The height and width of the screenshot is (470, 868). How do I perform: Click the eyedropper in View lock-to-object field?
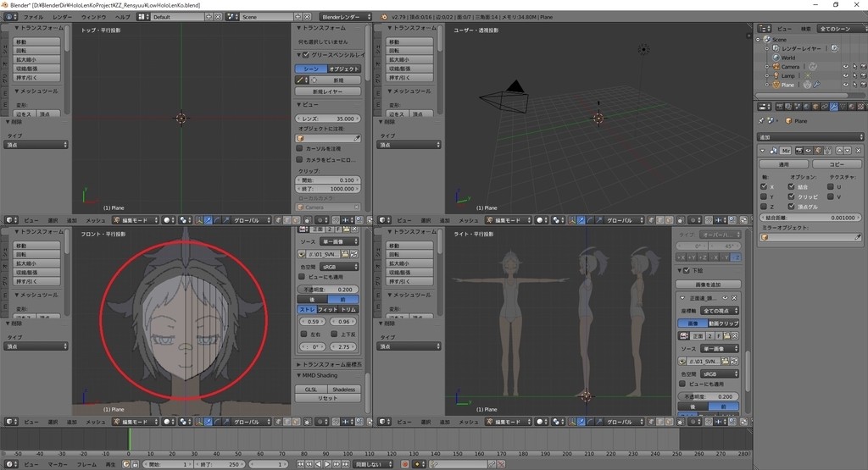pos(357,138)
